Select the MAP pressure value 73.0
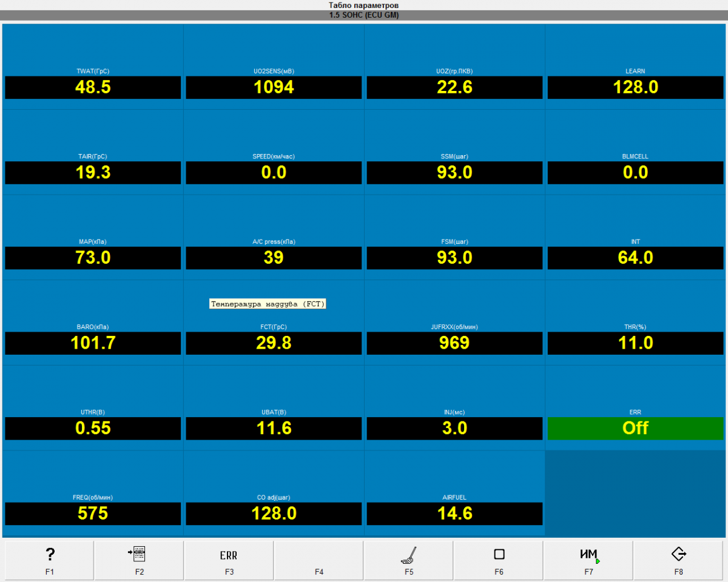This screenshot has height=582, width=728. coord(93,258)
